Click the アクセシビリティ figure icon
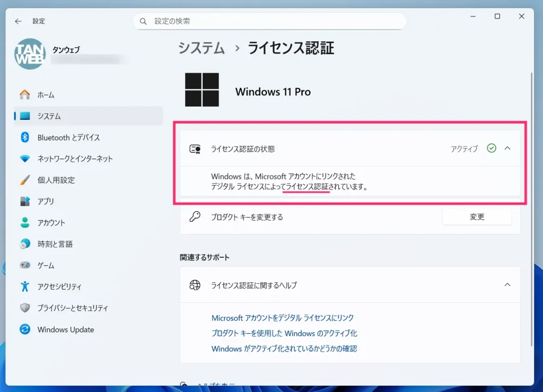This screenshot has height=392, width=543. [x=24, y=287]
